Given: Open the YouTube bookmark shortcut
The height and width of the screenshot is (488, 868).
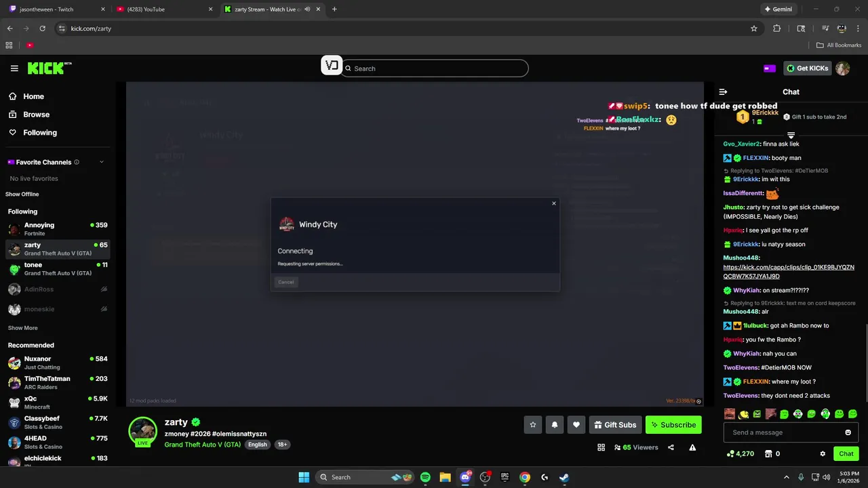Looking at the screenshot, I should 30,45.
